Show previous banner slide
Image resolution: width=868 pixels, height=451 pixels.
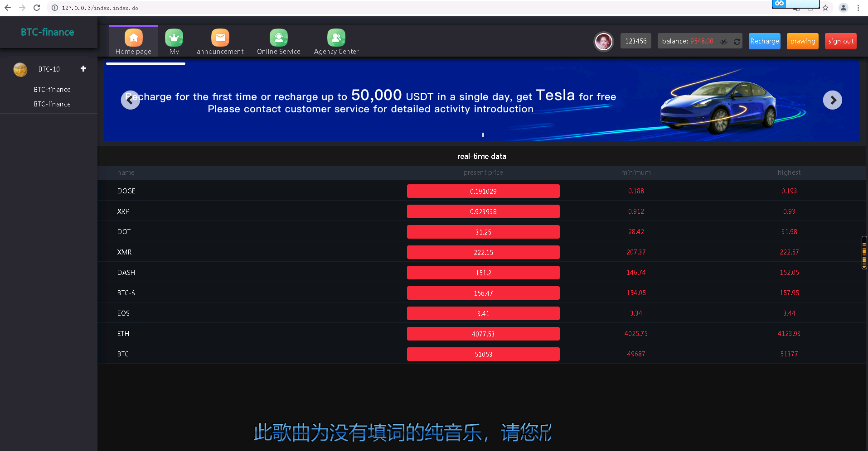(130, 100)
